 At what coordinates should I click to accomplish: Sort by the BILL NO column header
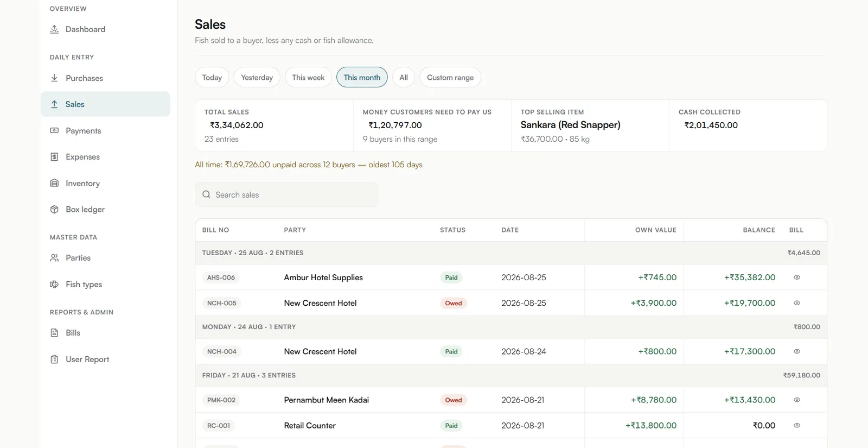[215, 230]
